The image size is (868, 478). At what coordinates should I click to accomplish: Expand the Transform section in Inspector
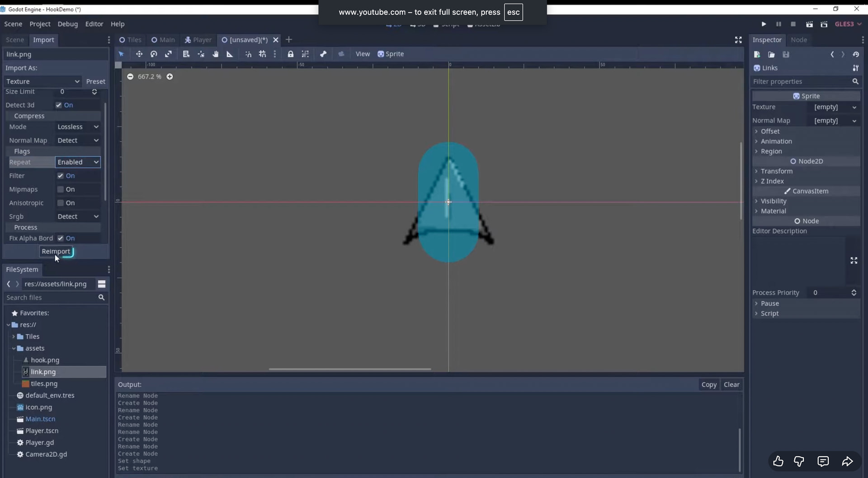tap(776, 171)
